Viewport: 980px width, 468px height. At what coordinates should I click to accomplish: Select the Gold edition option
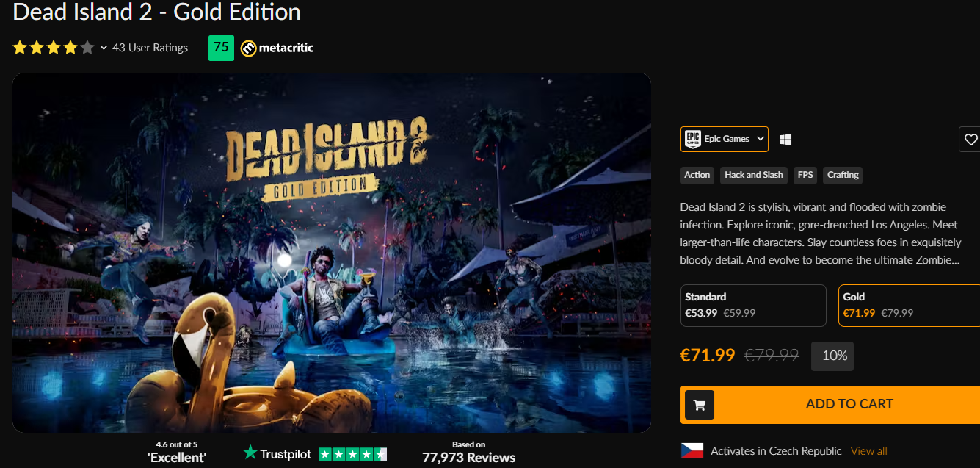909,305
